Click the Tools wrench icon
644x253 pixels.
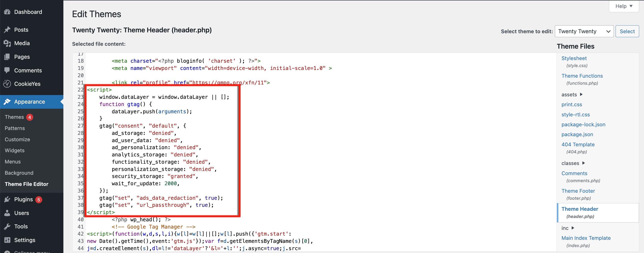7,226
